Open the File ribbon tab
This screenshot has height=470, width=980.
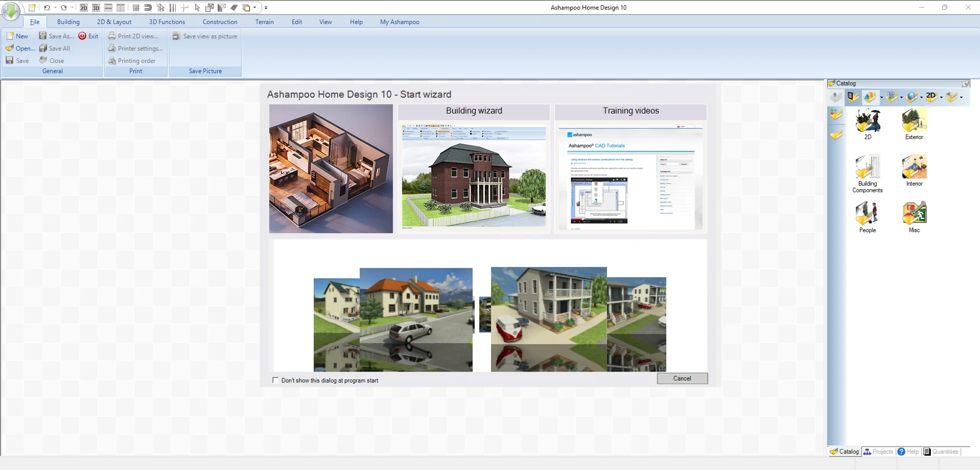35,22
